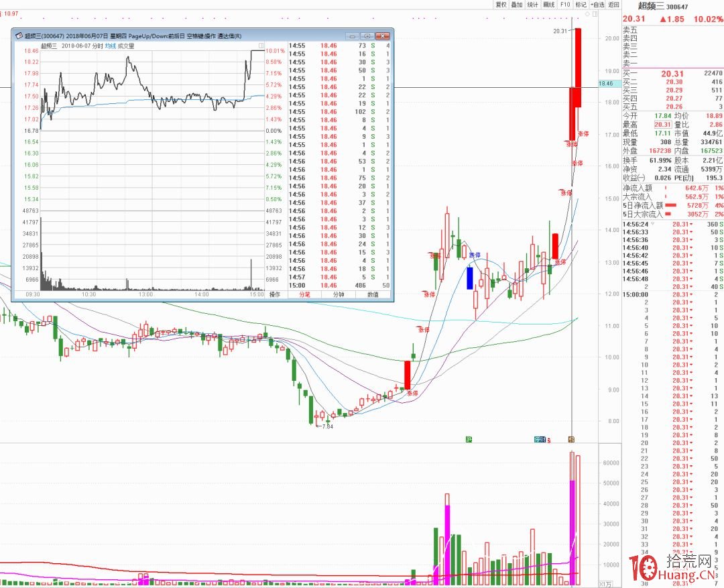724x588 pixels.
Task: Select the 画线 drawing tool
Action: (549, 5)
